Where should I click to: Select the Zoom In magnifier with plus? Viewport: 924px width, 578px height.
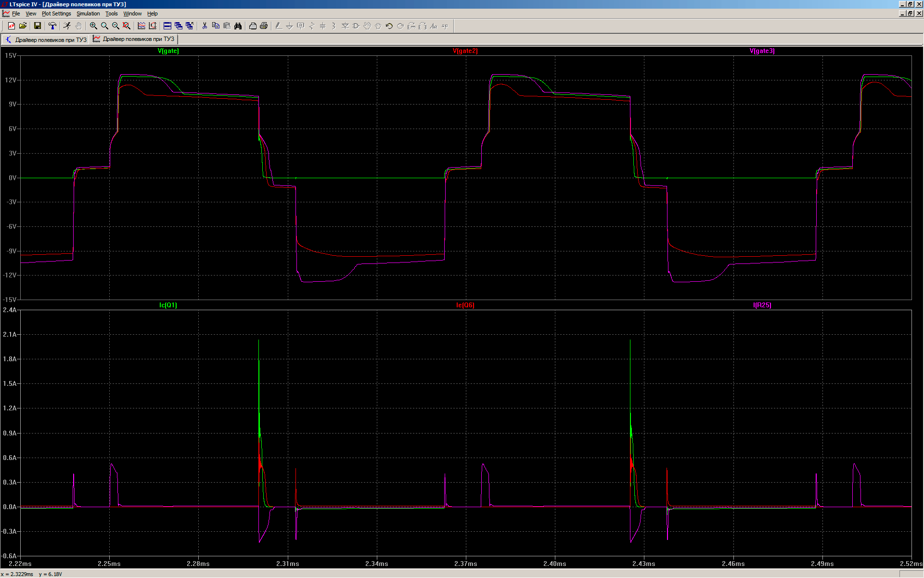click(x=93, y=26)
